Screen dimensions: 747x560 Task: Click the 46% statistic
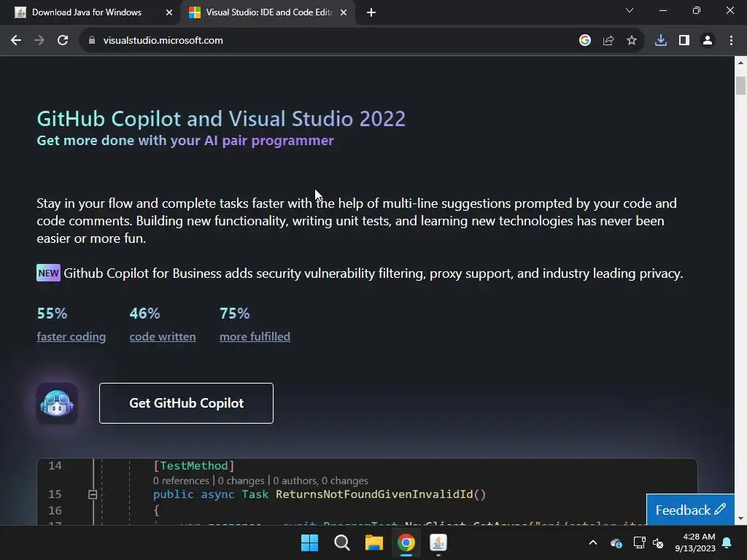(145, 314)
